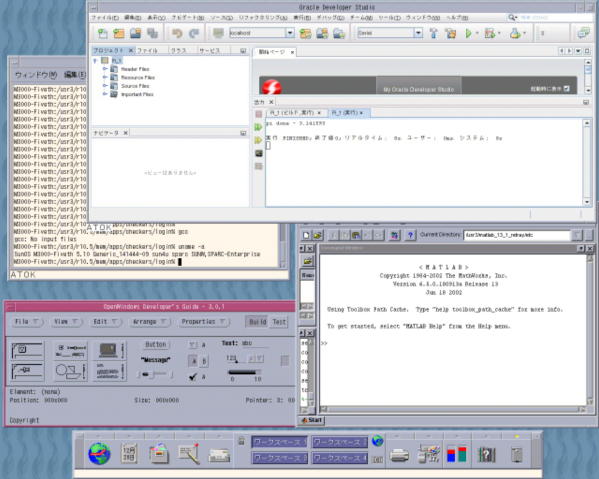This screenshot has height=479, width=599.
Task: Click the Debug Project icon in Developer Studio
Action: [x=490, y=33]
